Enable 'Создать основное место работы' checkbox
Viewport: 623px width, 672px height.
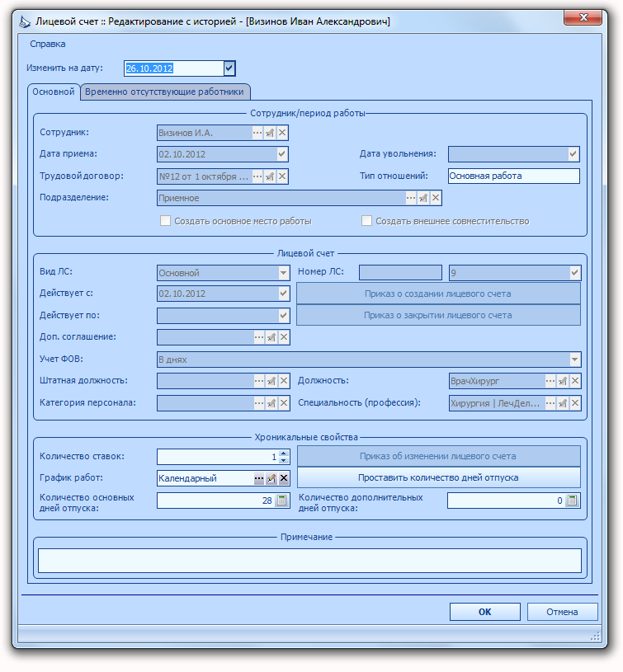click(166, 221)
